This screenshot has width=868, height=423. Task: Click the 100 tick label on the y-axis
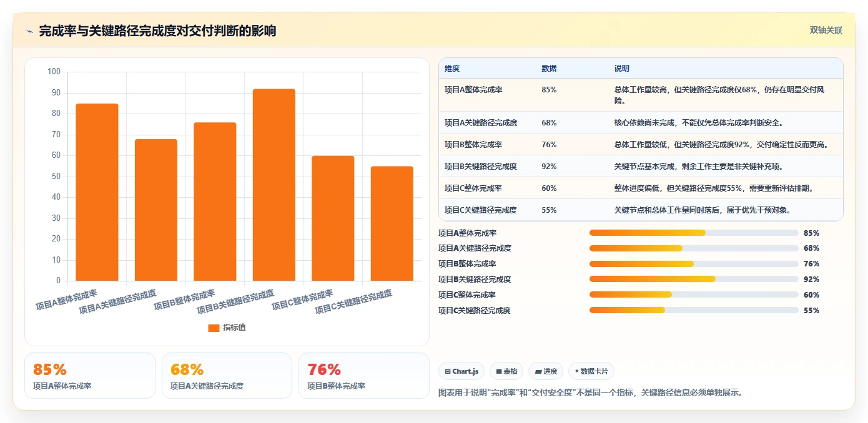54,72
